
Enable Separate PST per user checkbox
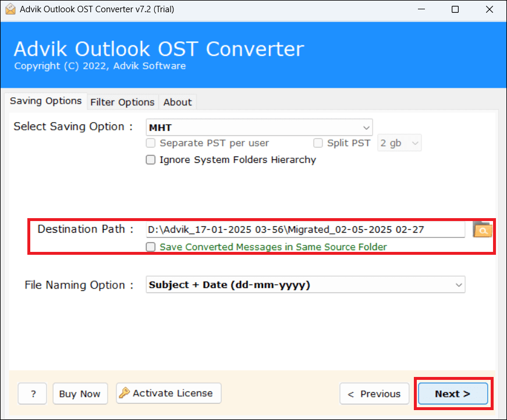[151, 143]
